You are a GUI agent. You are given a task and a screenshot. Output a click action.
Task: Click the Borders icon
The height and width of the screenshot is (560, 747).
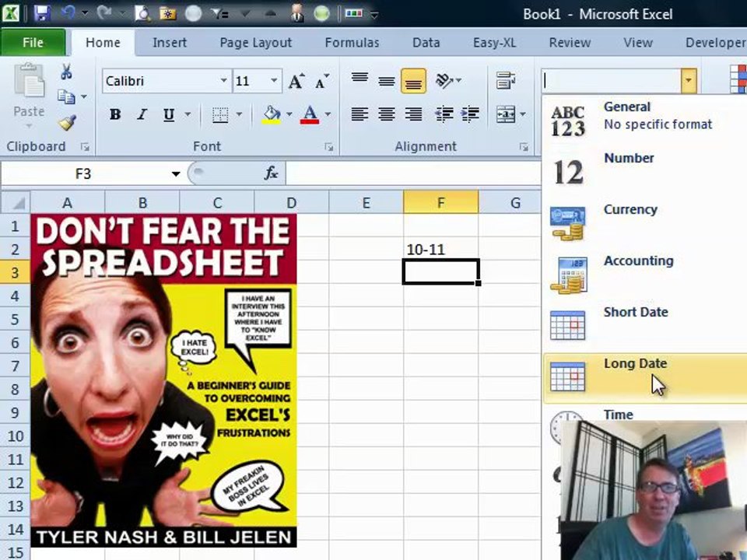220,114
